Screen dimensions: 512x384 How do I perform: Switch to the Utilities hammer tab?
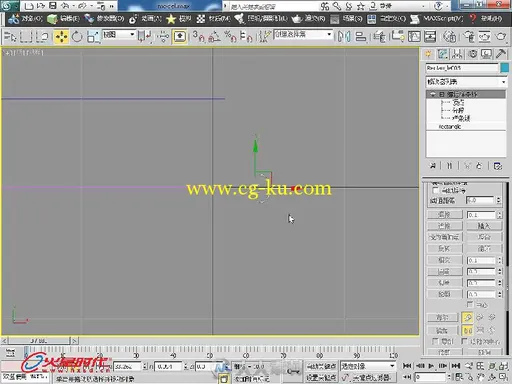pyautogui.click(x=501, y=54)
